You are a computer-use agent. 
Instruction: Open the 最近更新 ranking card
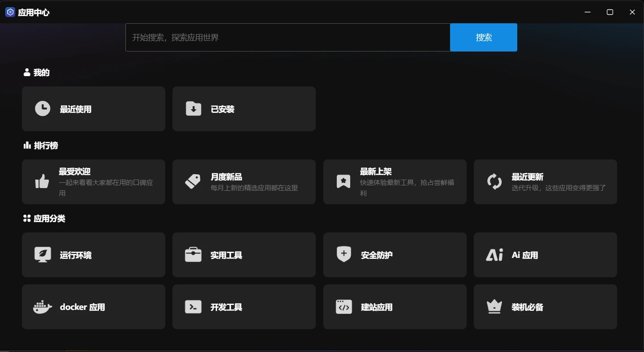(545, 182)
